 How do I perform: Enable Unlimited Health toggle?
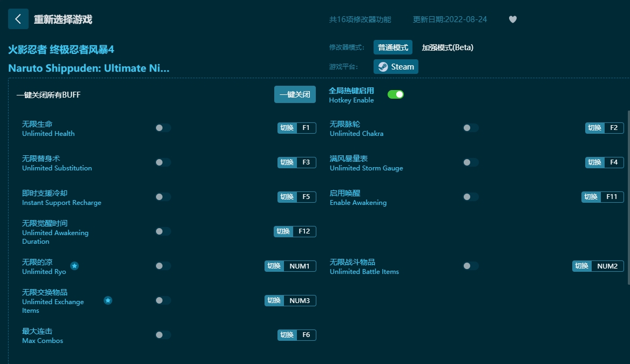(x=162, y=128)
